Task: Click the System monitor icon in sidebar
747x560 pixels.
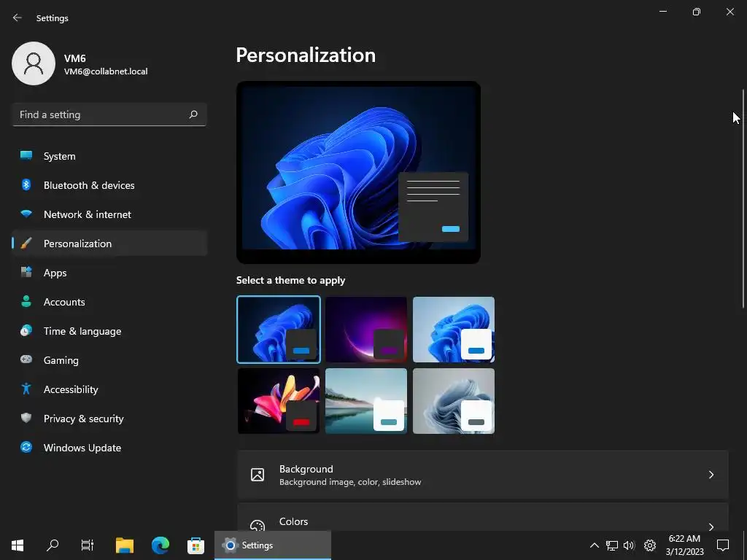Action: [x=26, y=156]
